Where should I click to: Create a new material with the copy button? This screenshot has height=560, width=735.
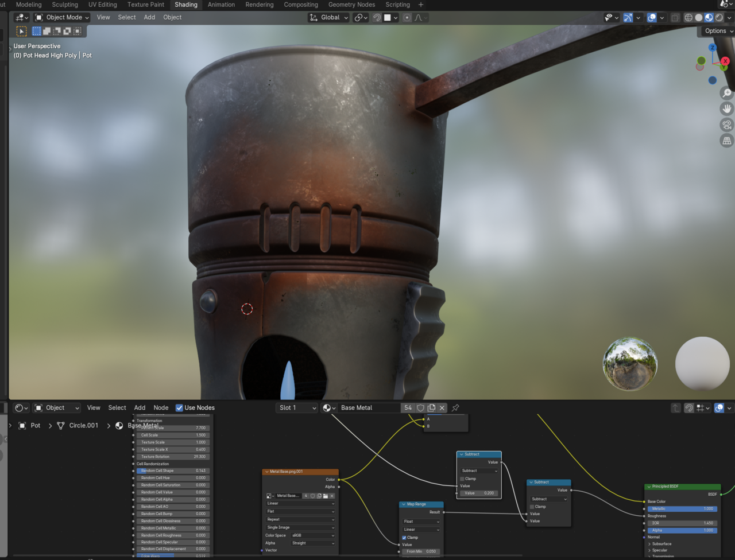[x=431, y=407]
